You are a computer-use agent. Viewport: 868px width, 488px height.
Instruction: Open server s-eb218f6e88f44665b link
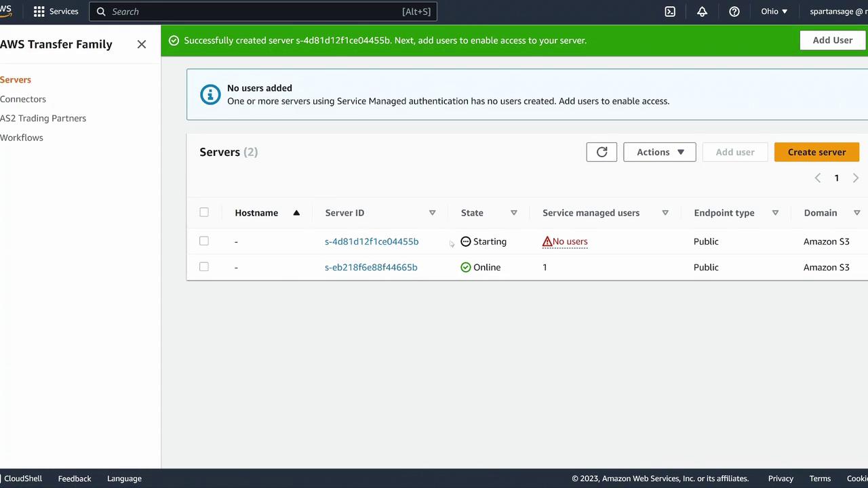[x=371, y=267]
